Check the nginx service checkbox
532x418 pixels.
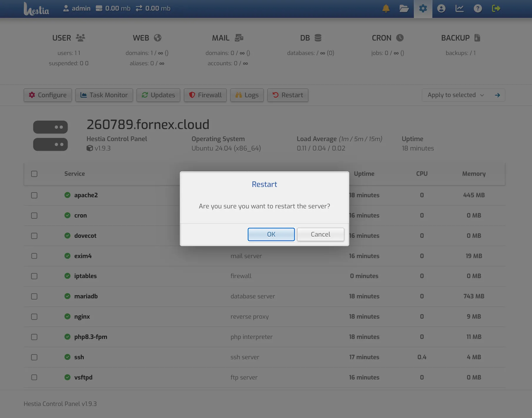coord(34,317)
